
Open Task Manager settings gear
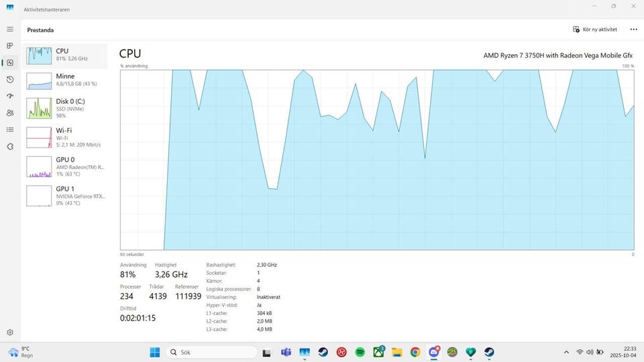click(x=10, y=332)
